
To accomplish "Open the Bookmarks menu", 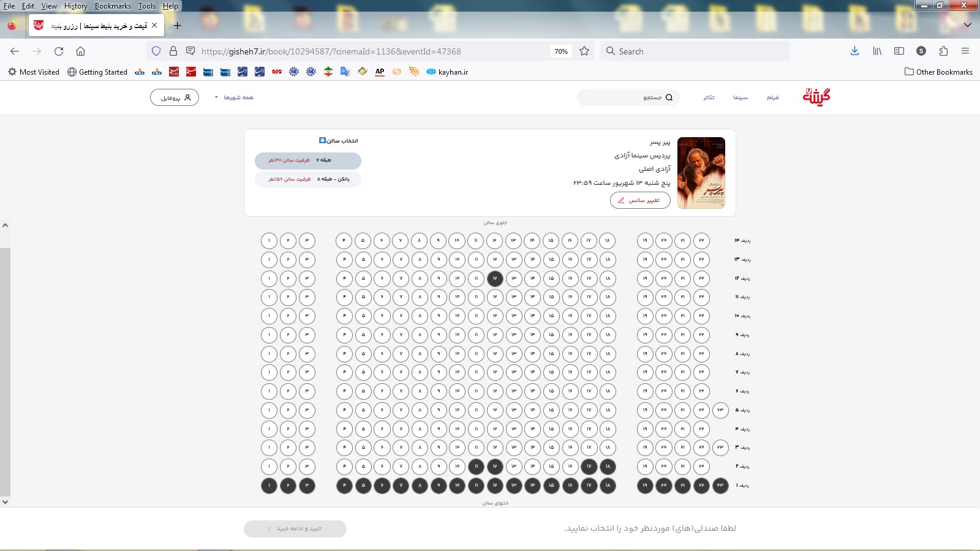I will (x=113, y=6).
